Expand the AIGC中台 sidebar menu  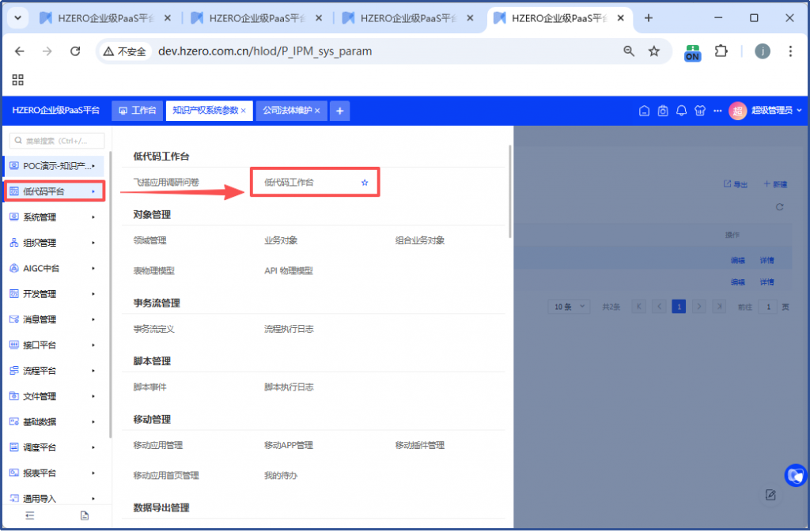[x=52, y=269]
